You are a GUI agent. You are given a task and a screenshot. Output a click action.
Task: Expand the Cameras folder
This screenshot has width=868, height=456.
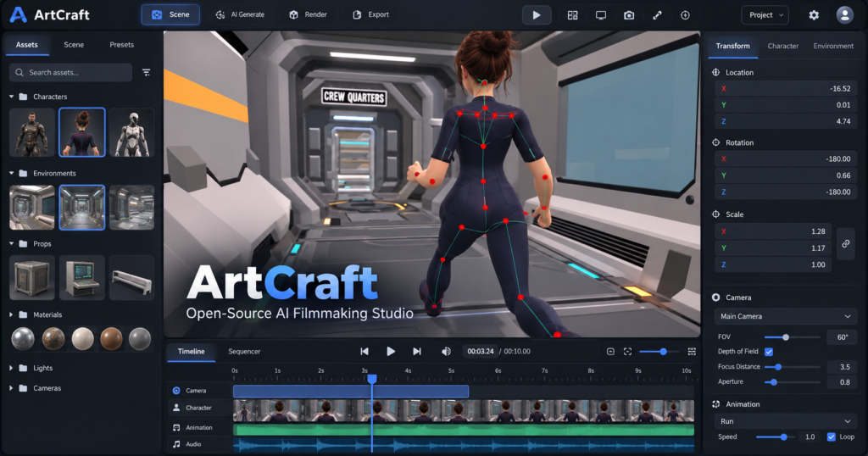(12, 388)
